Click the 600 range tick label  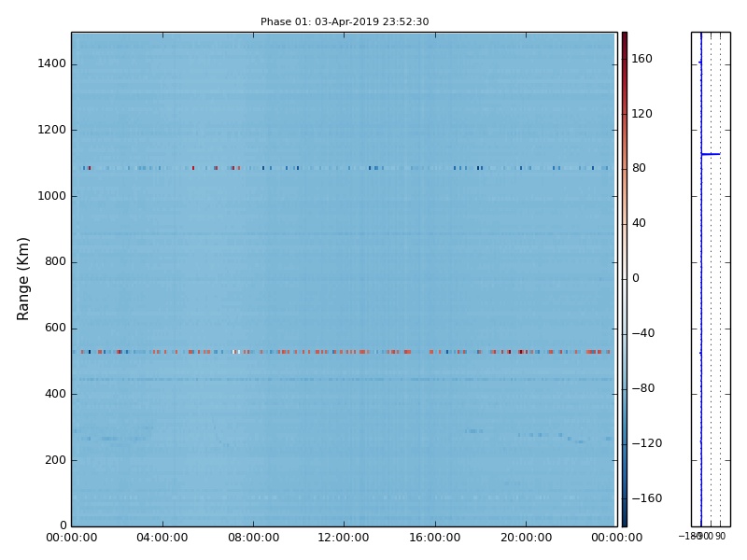(55, 328)
